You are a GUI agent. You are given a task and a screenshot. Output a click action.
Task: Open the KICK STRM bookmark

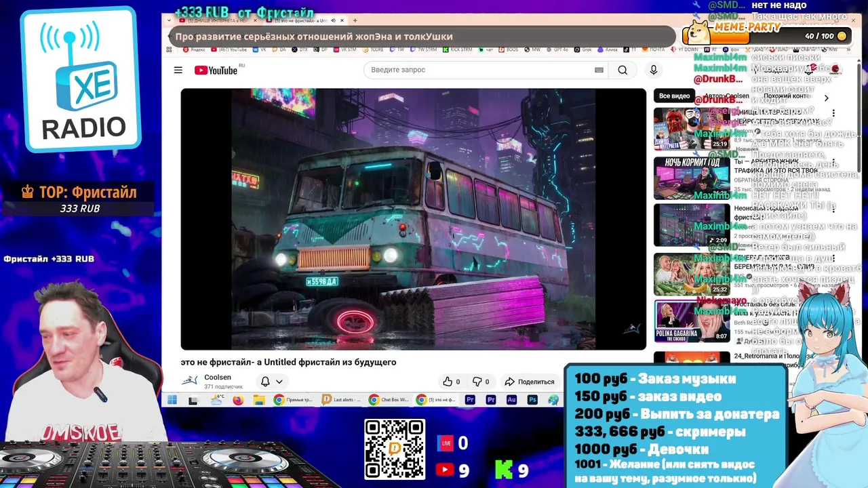[457, 49]
